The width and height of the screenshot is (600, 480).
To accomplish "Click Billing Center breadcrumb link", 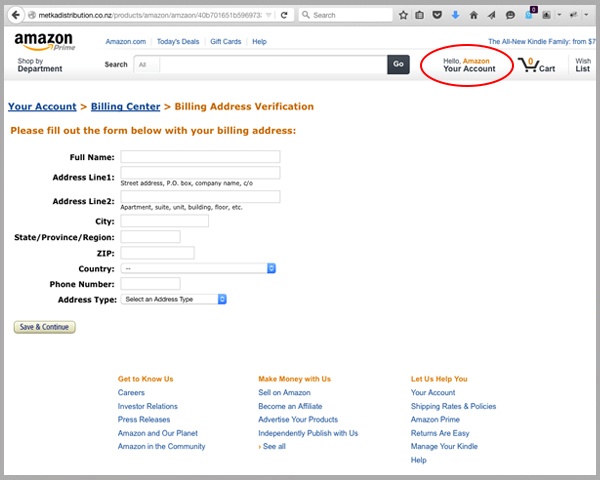I will tap(125, 106).
